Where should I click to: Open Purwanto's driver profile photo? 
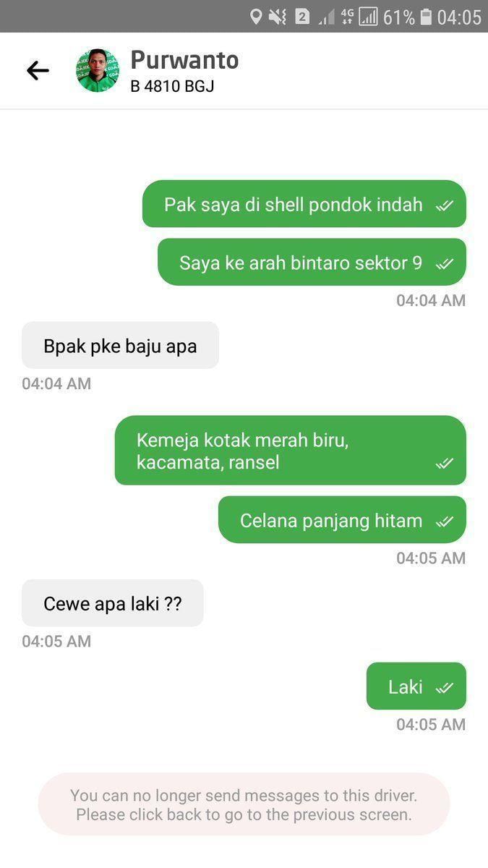pos(98,70)
